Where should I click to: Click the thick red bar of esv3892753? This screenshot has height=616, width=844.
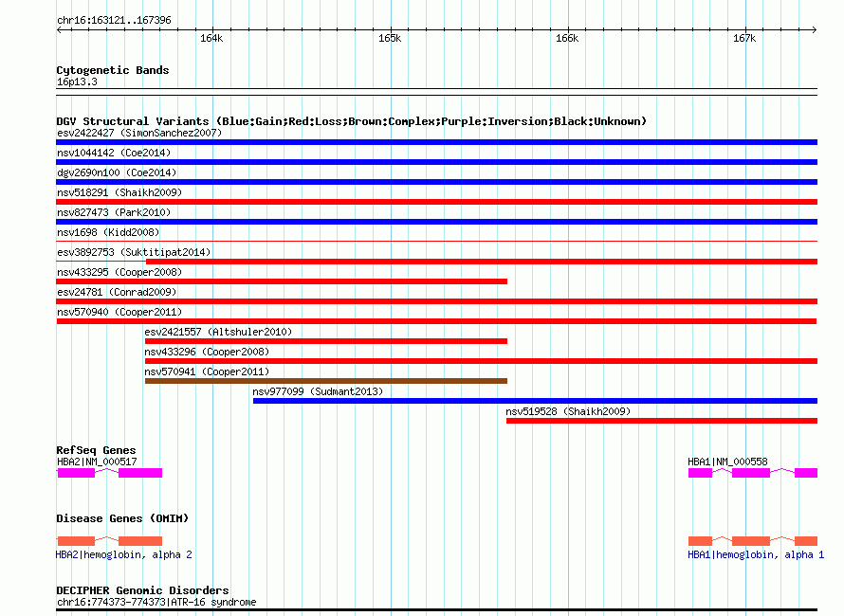(x=481, y=262)
